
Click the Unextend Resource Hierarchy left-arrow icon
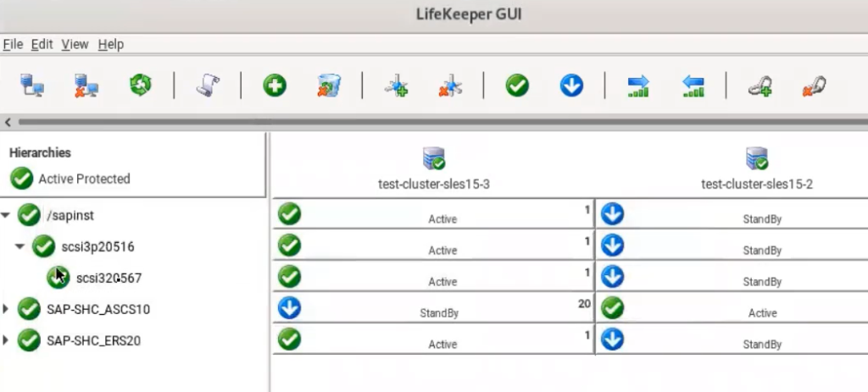coord(693,86)
